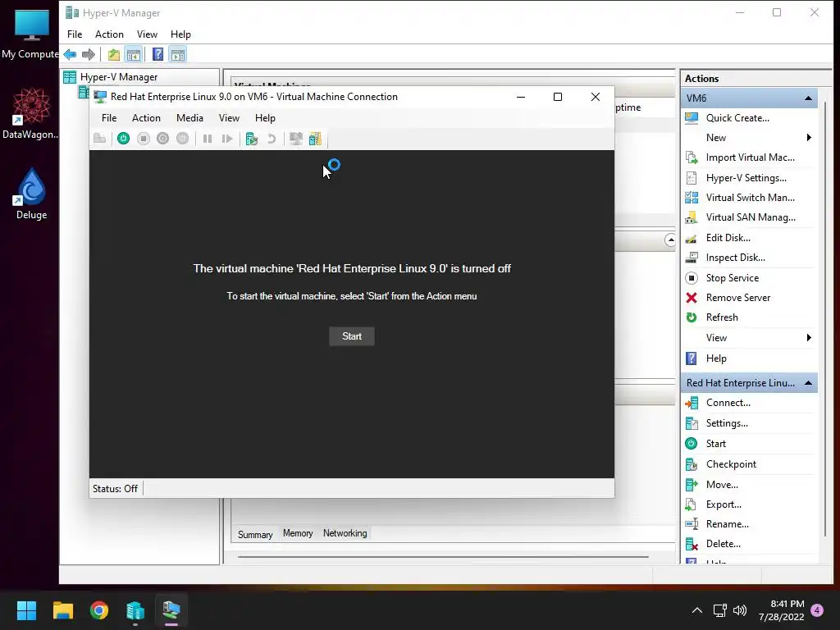
Task: Click Rename in Red Hat actions list
Action: 727,524
